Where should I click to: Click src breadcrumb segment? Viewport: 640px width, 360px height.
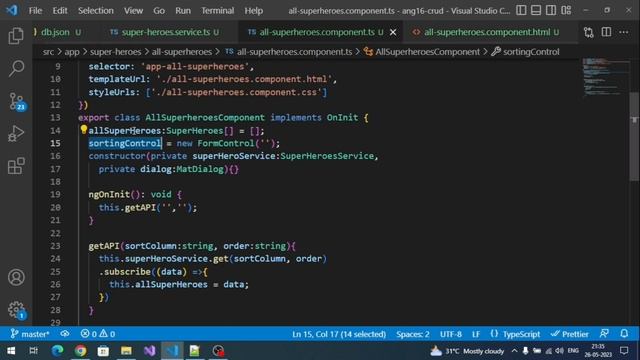point(48,52)
